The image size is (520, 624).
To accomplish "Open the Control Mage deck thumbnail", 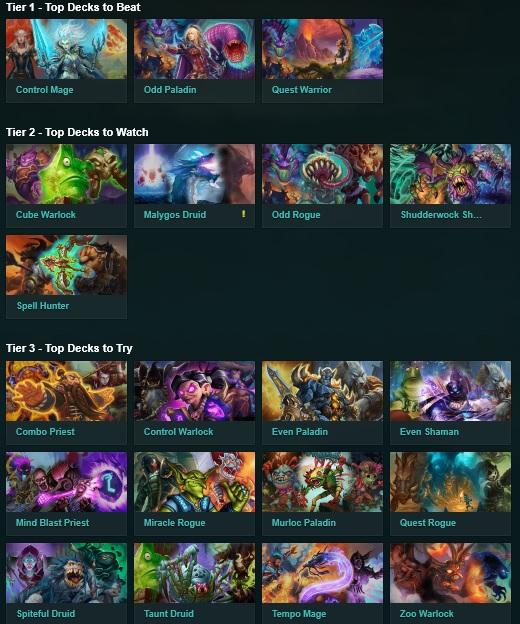I will [66, 49].
